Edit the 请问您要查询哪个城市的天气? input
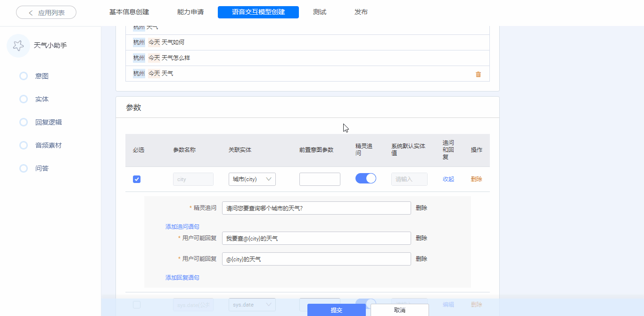 pyautogui.click(x=316, y=208)
